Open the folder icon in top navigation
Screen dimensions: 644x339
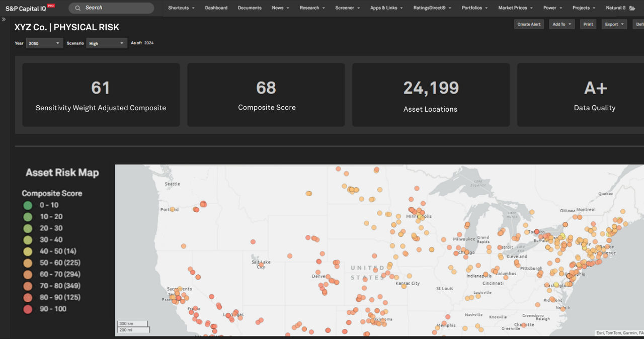point(632,8)
